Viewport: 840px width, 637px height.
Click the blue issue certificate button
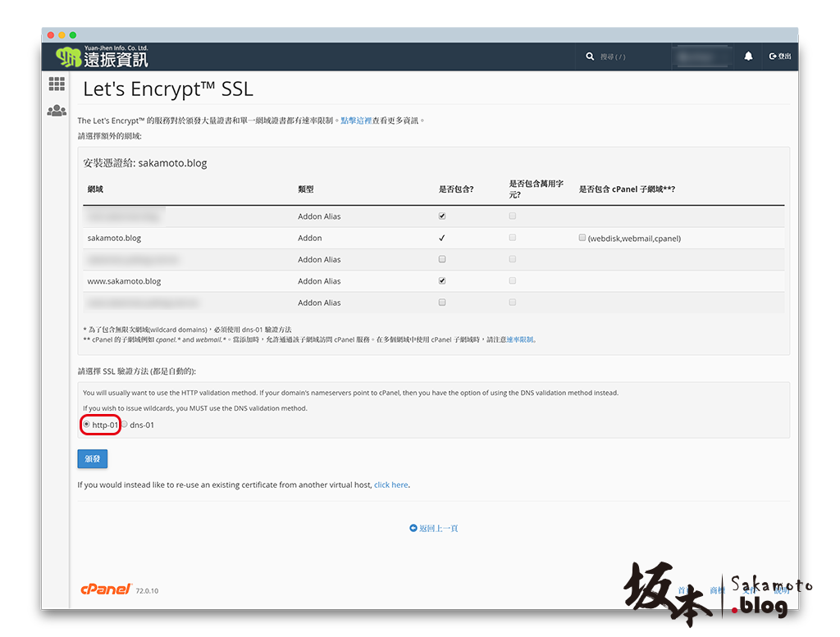(x=93, y=459)
